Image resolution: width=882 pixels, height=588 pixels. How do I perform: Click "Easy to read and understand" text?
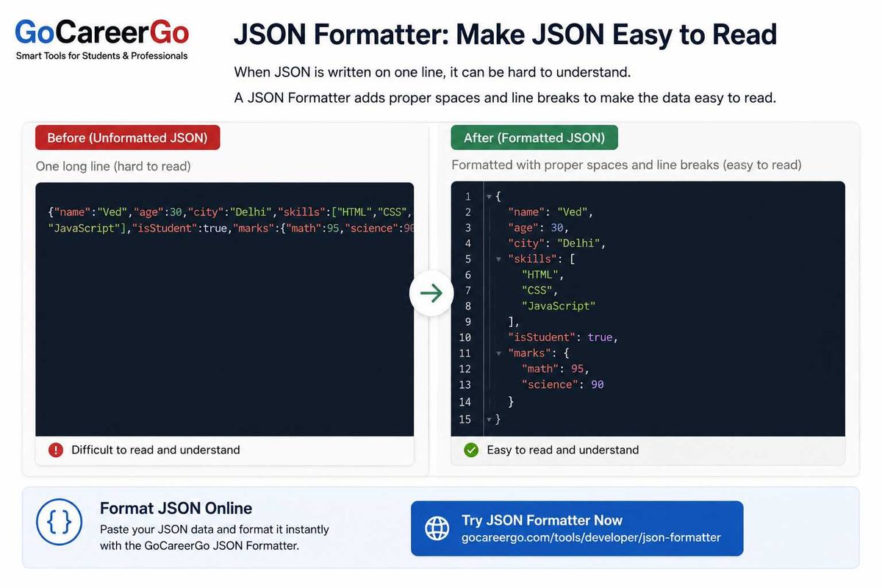point(563,450)
